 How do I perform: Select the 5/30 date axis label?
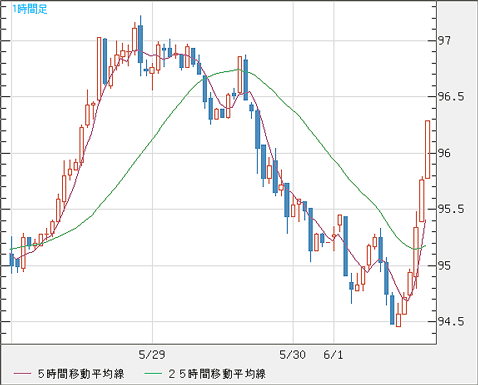(293, 355)
